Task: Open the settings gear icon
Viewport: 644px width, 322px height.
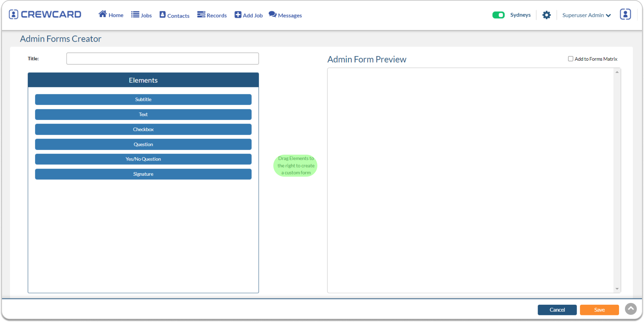Action: click(546, 15)
